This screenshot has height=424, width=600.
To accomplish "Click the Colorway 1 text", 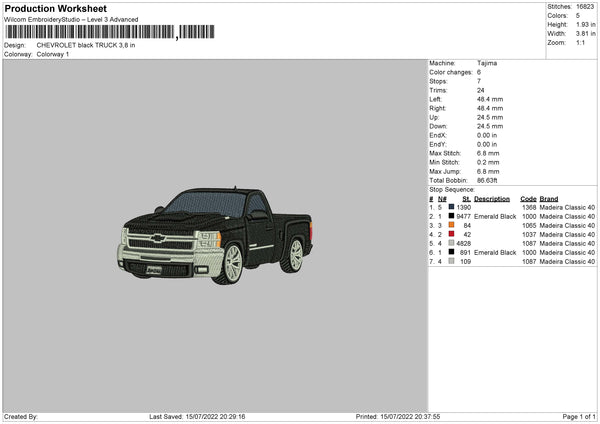I will pyautogui.click(x=55, y=53).
